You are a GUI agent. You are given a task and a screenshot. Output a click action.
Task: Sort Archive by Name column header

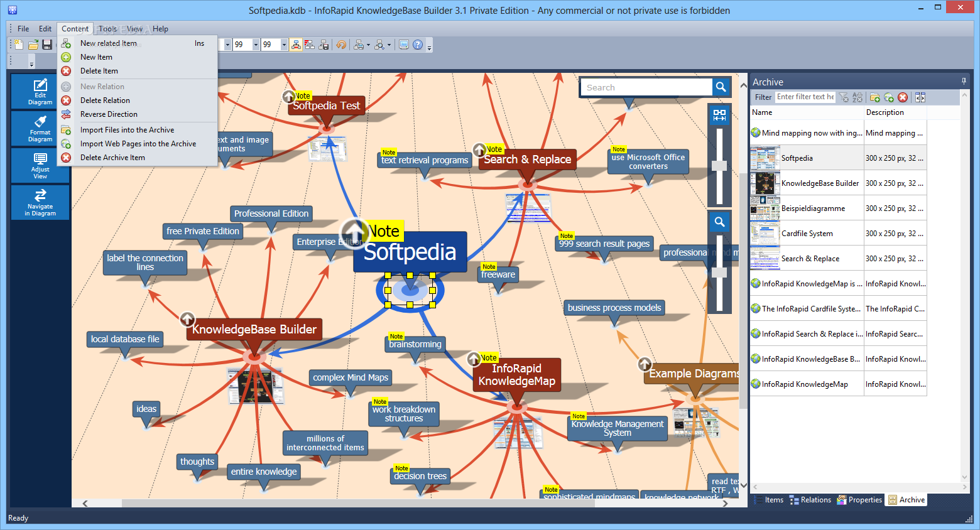tap(807, 112)
